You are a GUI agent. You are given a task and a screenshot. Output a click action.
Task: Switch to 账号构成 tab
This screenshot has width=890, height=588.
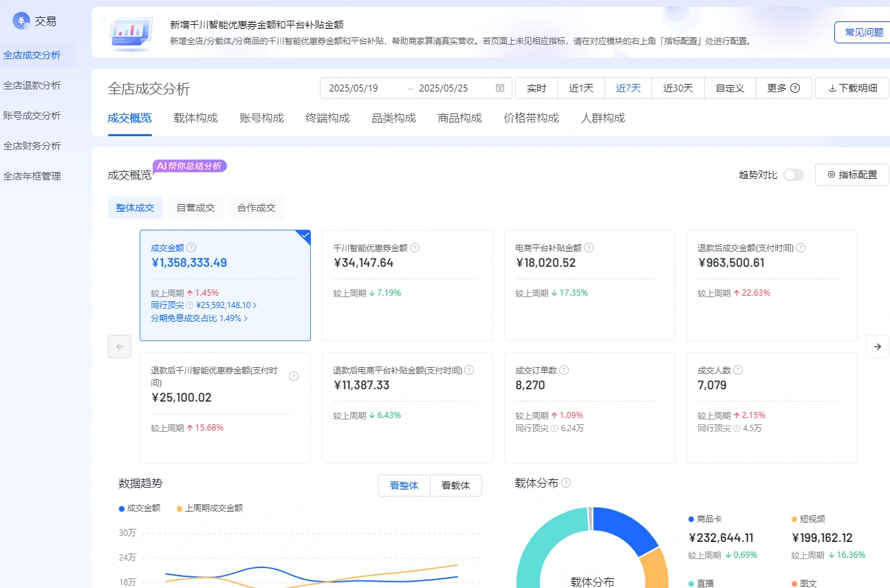262,118
